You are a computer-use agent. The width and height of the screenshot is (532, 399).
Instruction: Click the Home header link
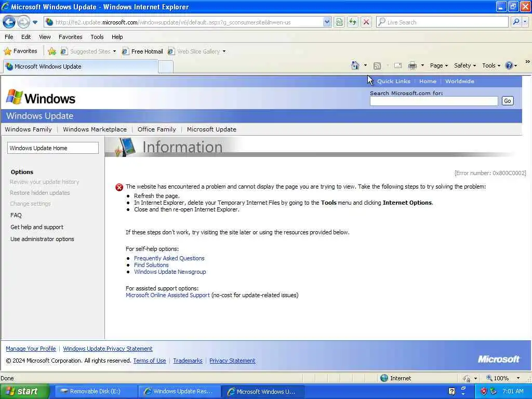coord(428,82)
